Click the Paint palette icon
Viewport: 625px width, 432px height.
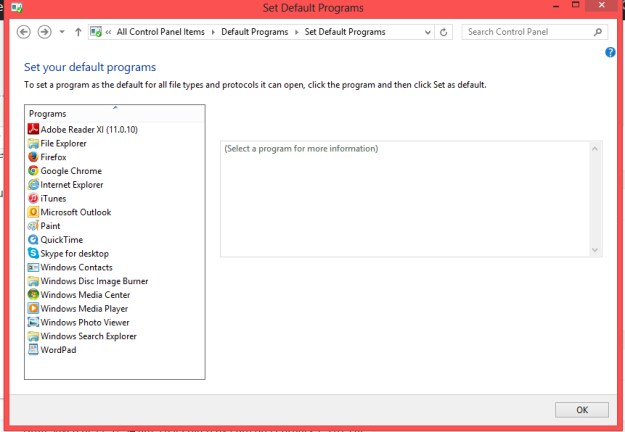(33, 226)
